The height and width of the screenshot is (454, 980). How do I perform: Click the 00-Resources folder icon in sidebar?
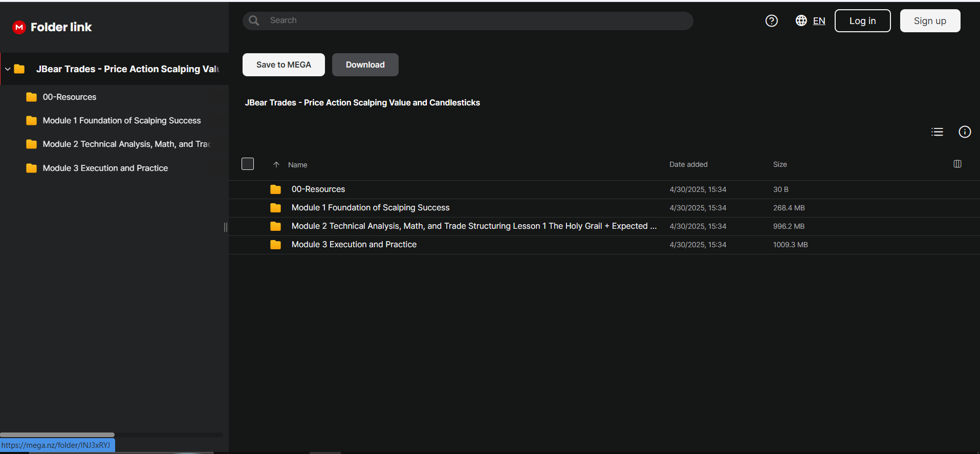31,97
